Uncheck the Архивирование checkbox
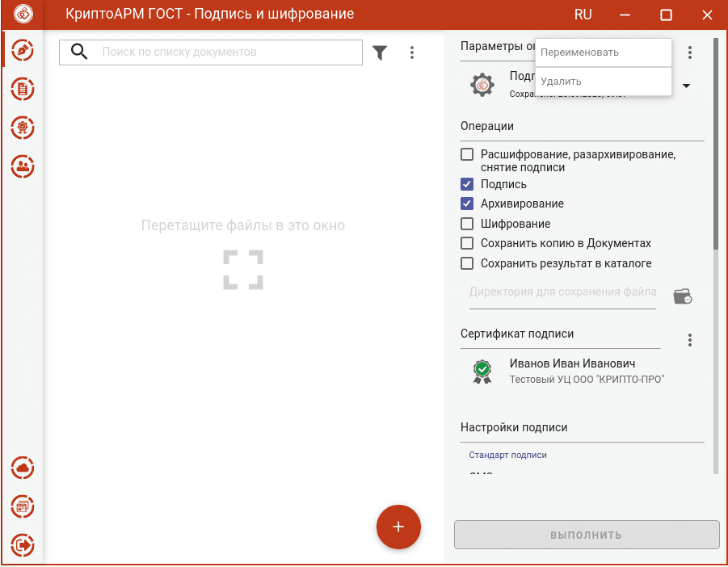 (x=467, y=204)
